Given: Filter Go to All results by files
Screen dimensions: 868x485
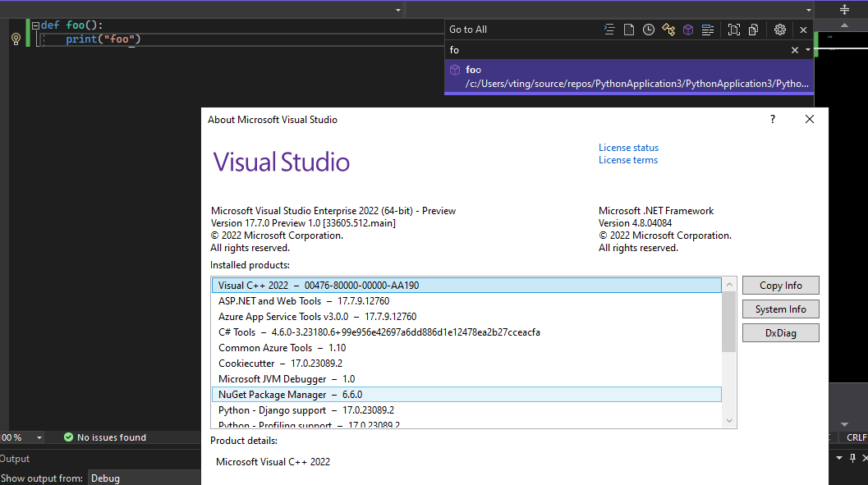Looking at the screenshot, I should [629, 29].
